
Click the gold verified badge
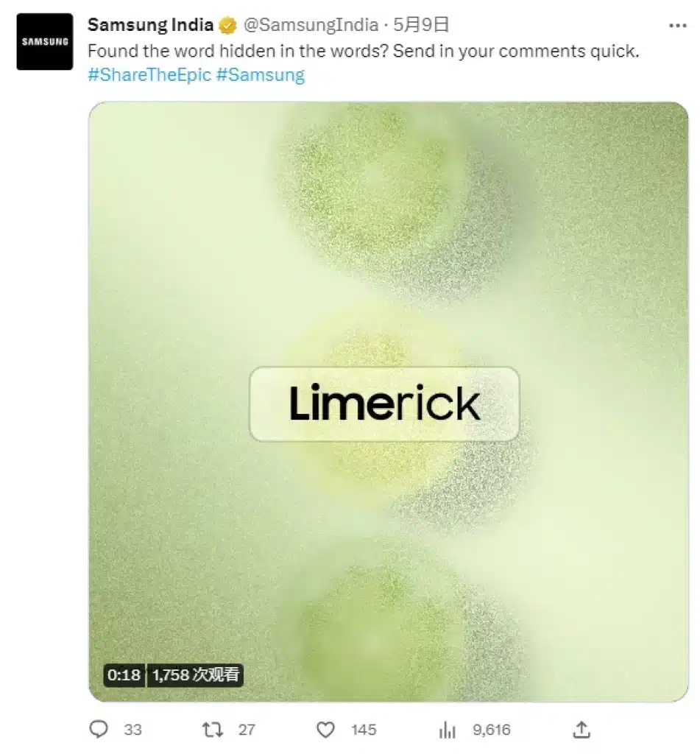point(227,26)
